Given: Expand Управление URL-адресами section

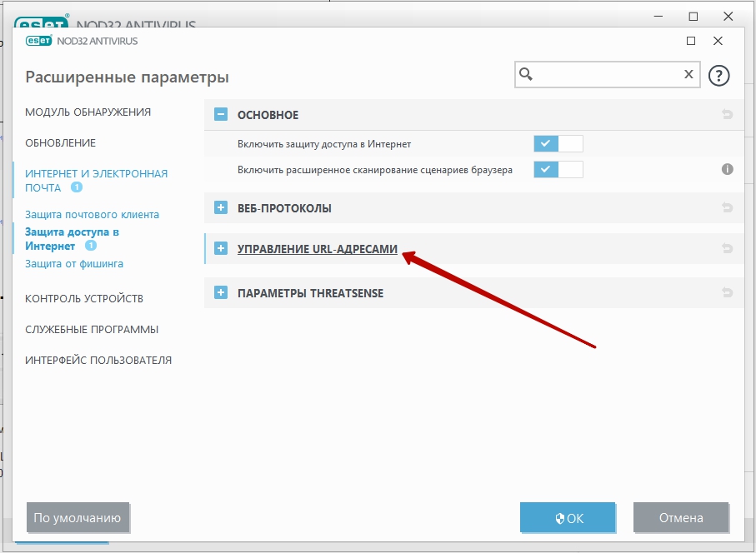Looking at the screenshot, I should (221, 248).
